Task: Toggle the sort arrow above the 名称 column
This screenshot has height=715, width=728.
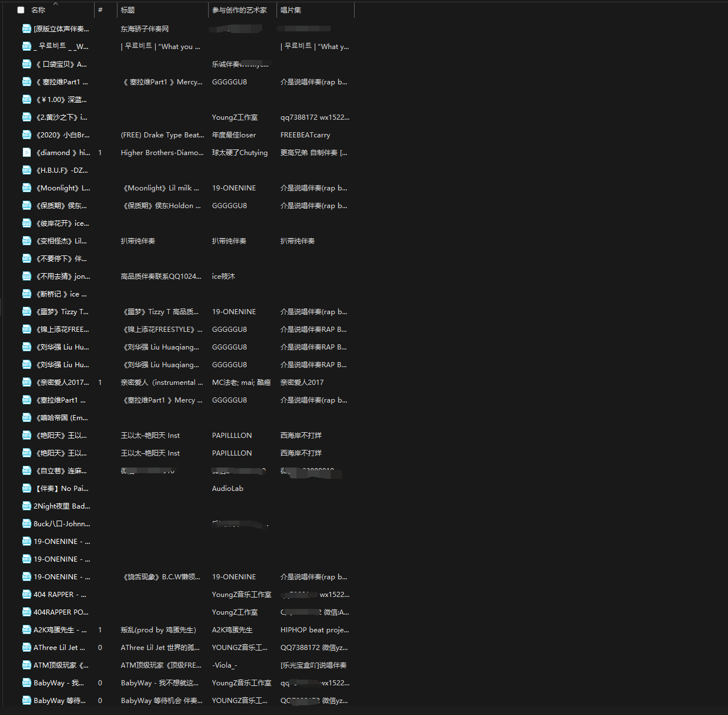Action: 55,3
